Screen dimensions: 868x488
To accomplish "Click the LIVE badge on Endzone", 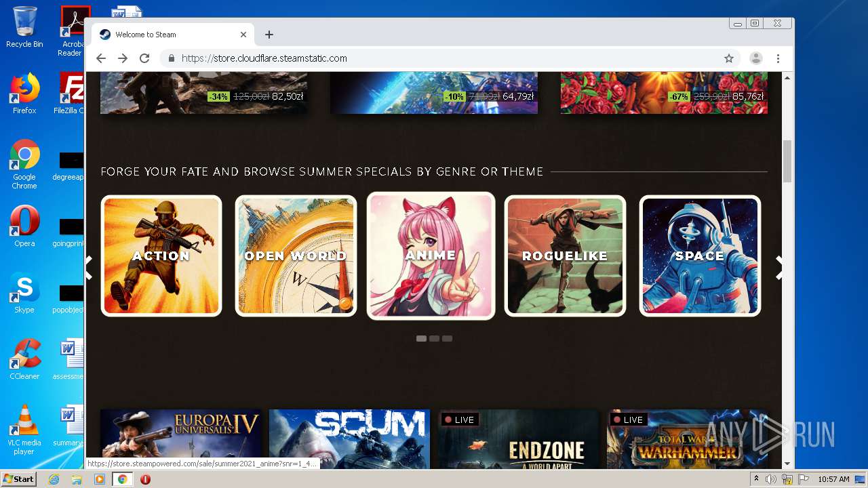I will [x=460, y=420].
